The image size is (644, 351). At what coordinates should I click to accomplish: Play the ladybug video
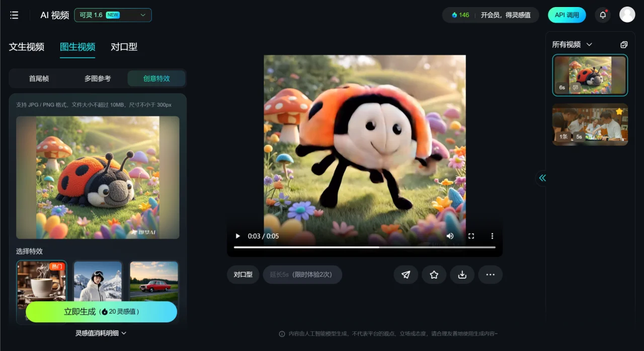click(238, 236)
